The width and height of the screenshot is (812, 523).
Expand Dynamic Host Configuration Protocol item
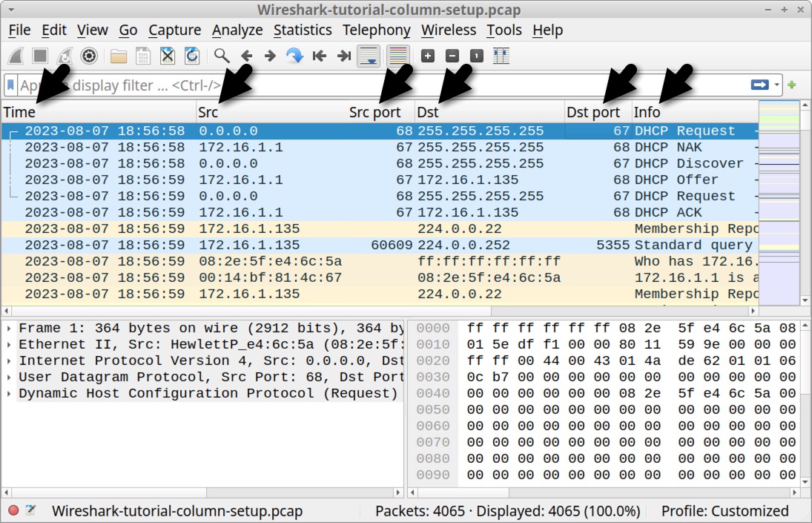pyautogui.click(x=9, y=393)
